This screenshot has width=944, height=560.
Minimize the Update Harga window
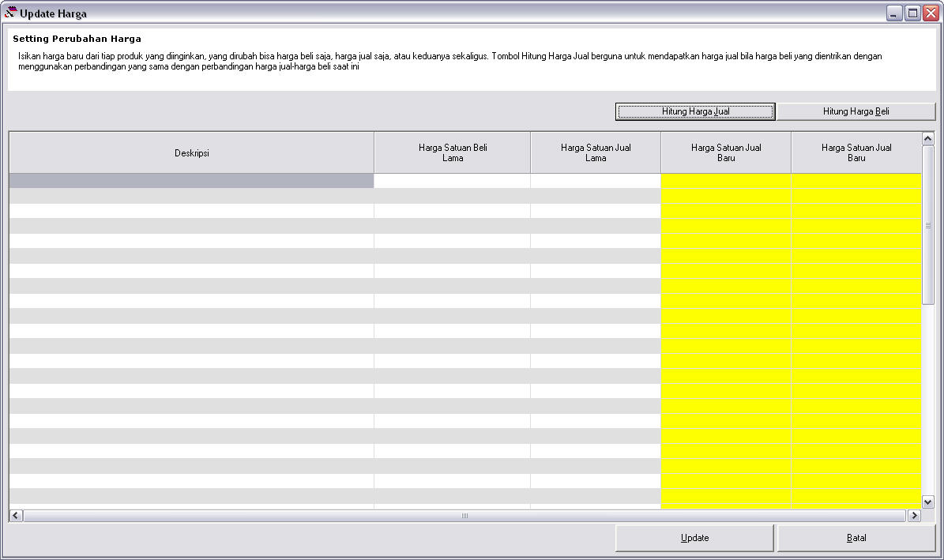[894, 13]
